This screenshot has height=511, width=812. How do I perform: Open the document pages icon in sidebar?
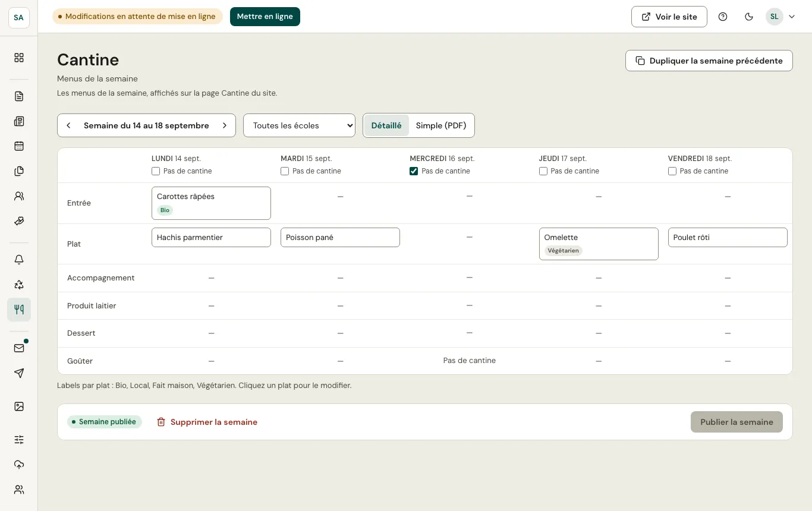pos(19,96)
